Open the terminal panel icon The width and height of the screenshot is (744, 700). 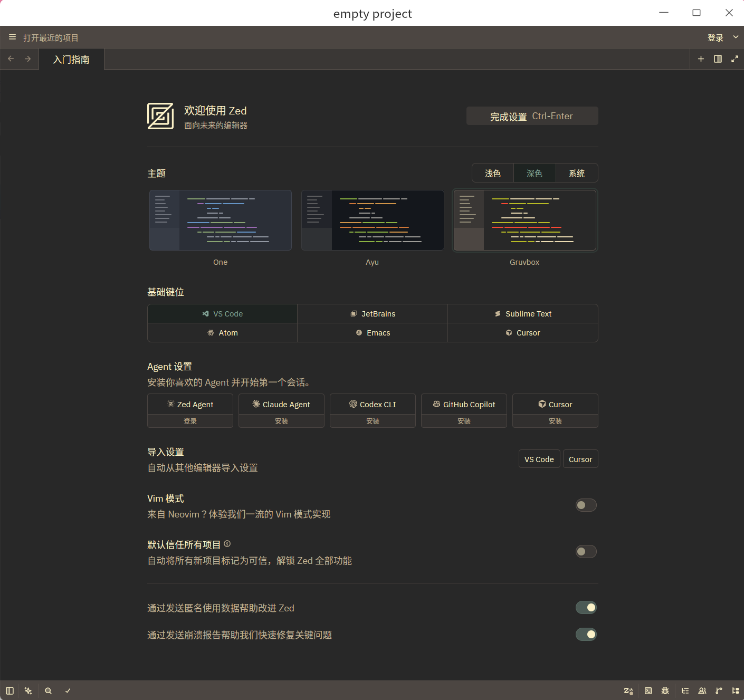click(x=648, y=691)
